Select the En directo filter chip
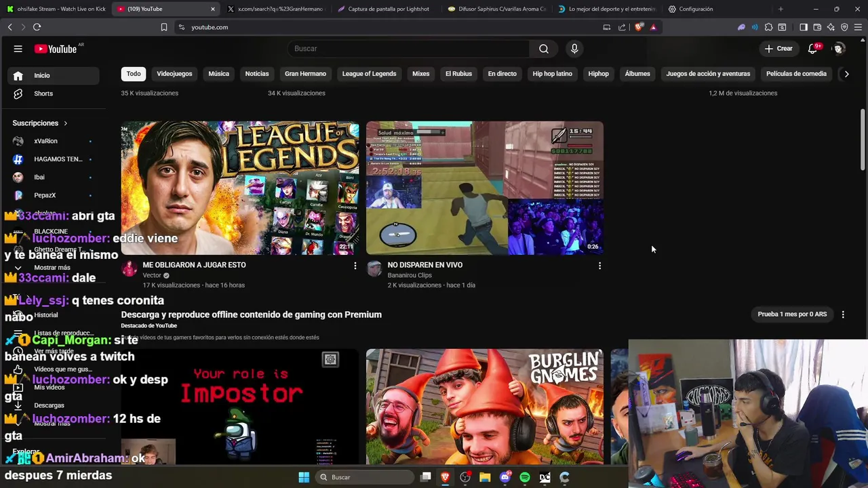The height and width of the screenshot is (488, 868). pos(502,74)
